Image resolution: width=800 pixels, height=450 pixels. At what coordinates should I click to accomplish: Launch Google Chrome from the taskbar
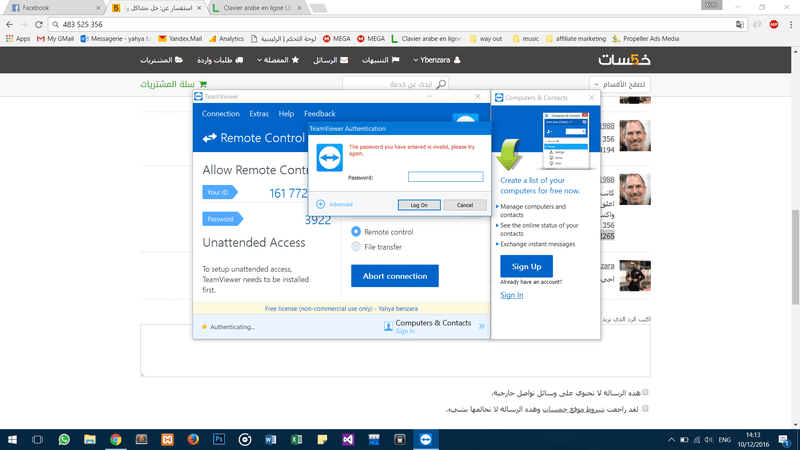(x=116, y=439)
